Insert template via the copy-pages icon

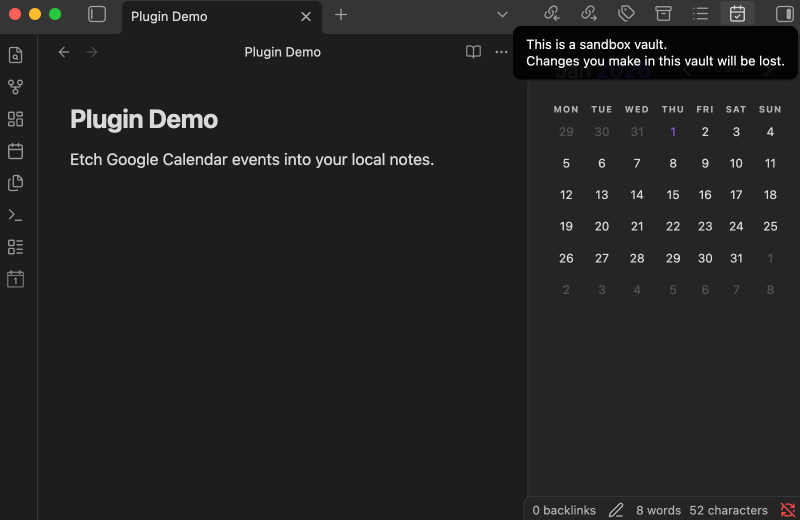point(16,183)
